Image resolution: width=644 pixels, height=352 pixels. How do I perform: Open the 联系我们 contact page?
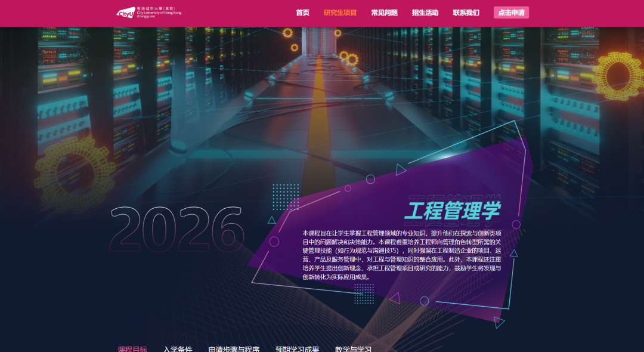[x=465, y=12]
